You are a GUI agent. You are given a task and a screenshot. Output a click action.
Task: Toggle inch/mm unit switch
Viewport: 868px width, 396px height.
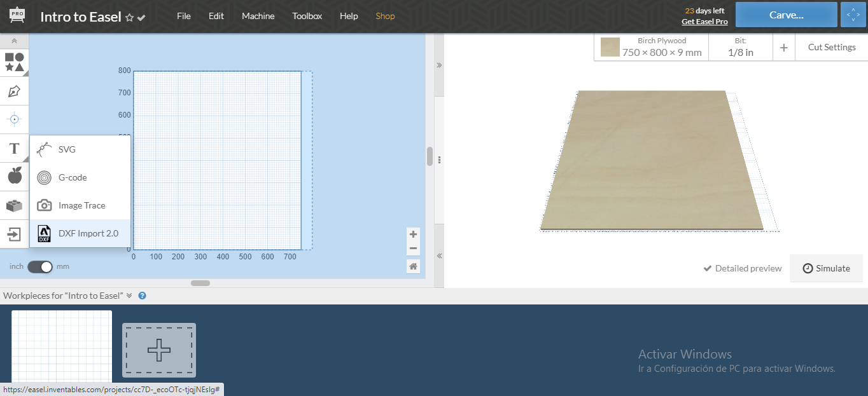click(39, 267)
